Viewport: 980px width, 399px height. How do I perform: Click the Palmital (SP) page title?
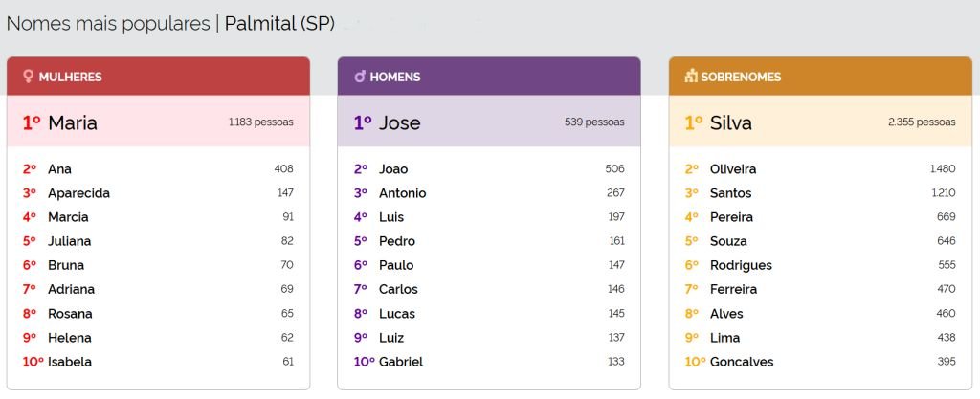click(279, 24)
